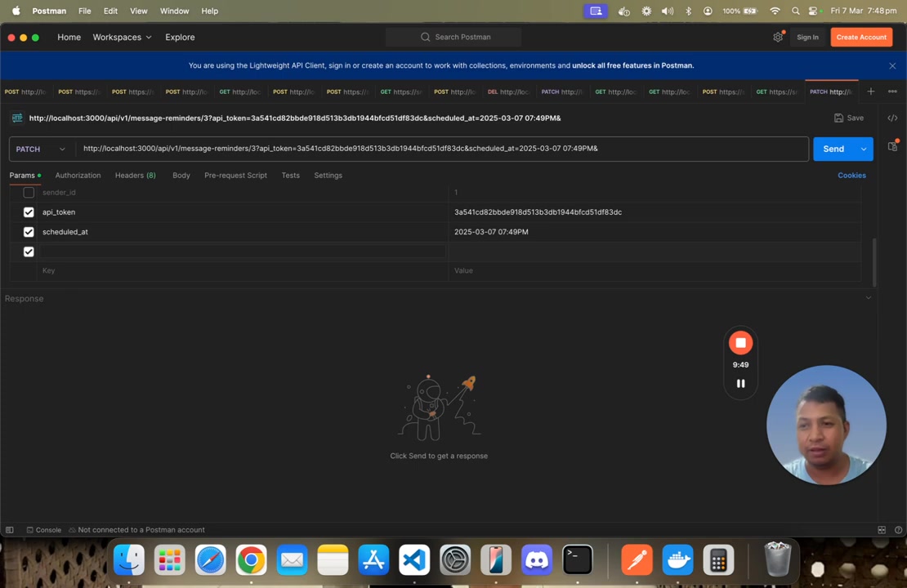Collapse the Response pane chevron

pos(869,298)
